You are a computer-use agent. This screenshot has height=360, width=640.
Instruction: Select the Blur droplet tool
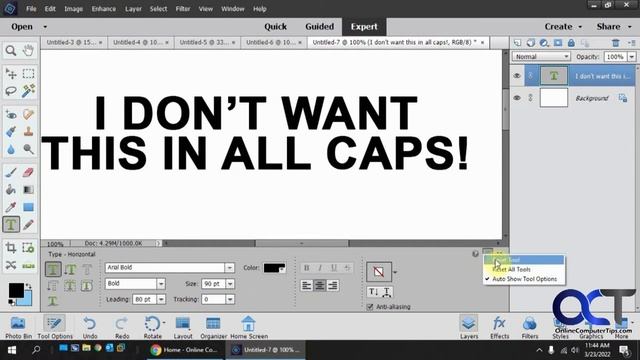11,149
